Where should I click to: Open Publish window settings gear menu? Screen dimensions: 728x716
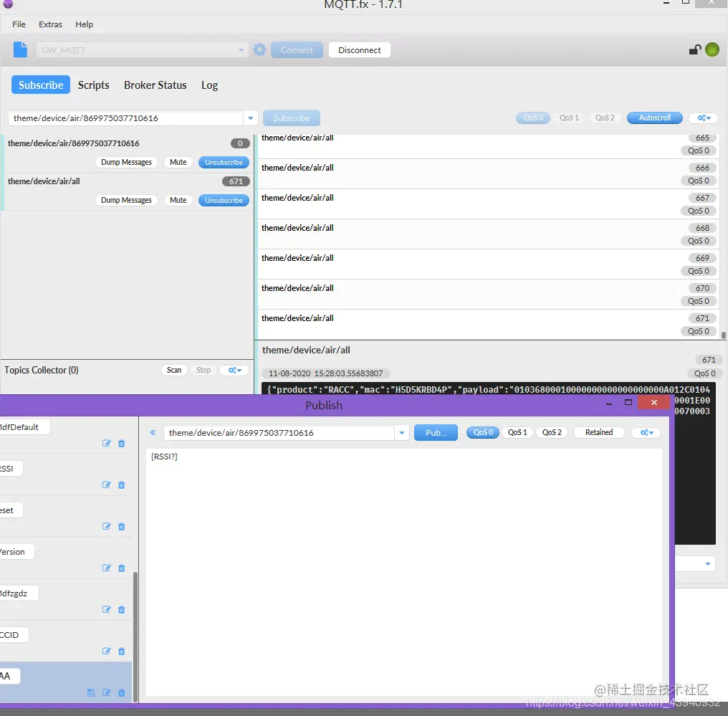(646, 432)
